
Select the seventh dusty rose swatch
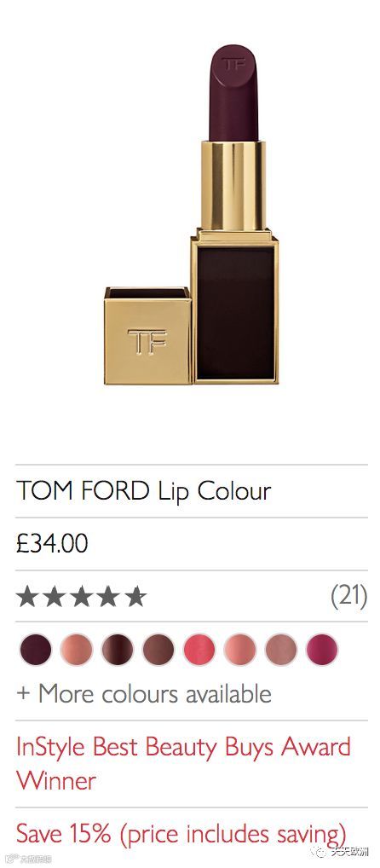click(x=281, y=650)
